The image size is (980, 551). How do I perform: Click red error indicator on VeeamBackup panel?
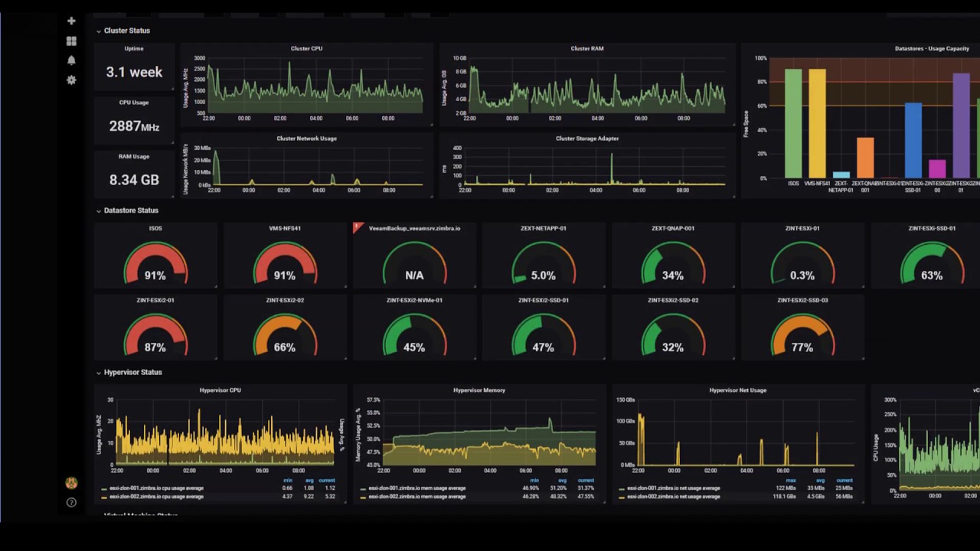pos(356,227)
